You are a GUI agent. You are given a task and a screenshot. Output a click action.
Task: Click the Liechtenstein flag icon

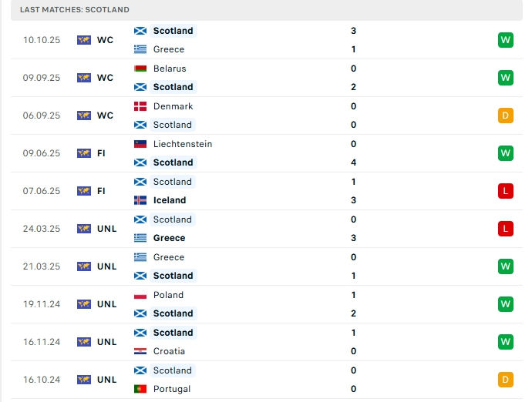pyautogui.click(x=140, y=144)
